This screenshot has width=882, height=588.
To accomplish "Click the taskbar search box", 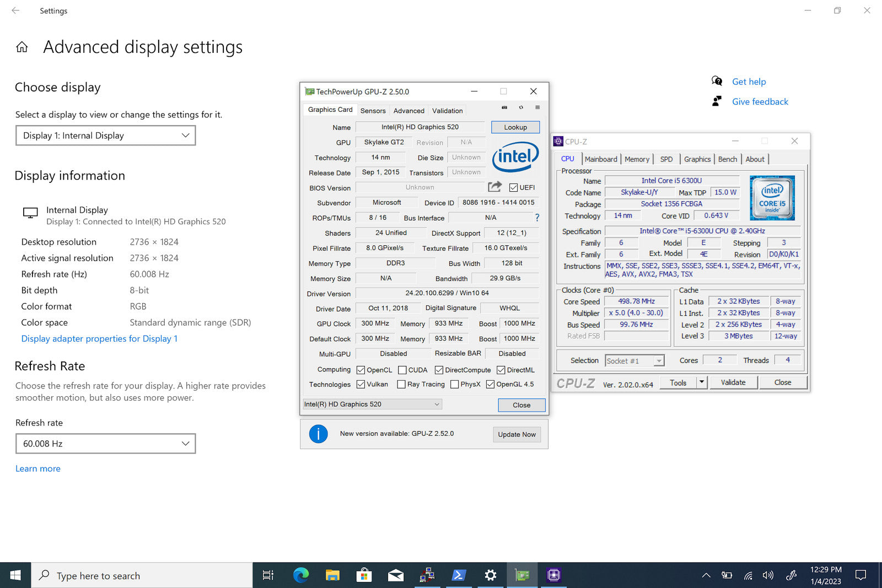I will pos(142,575).
